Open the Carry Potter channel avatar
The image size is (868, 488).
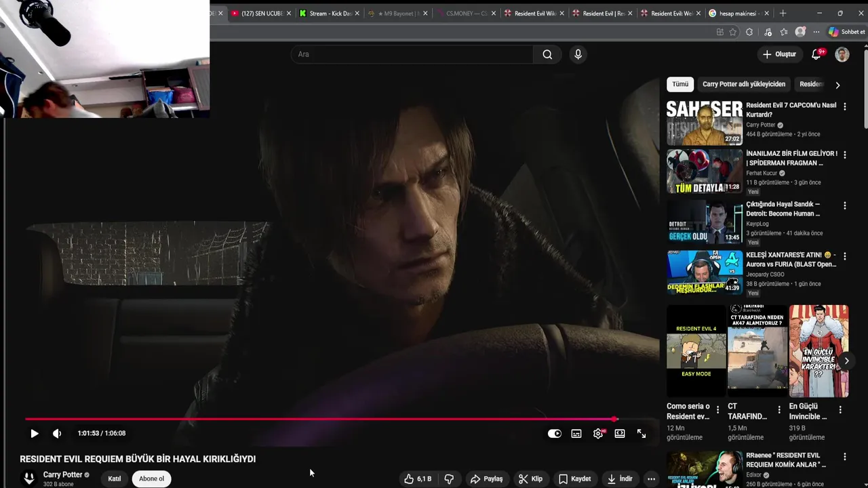[29, 479]
